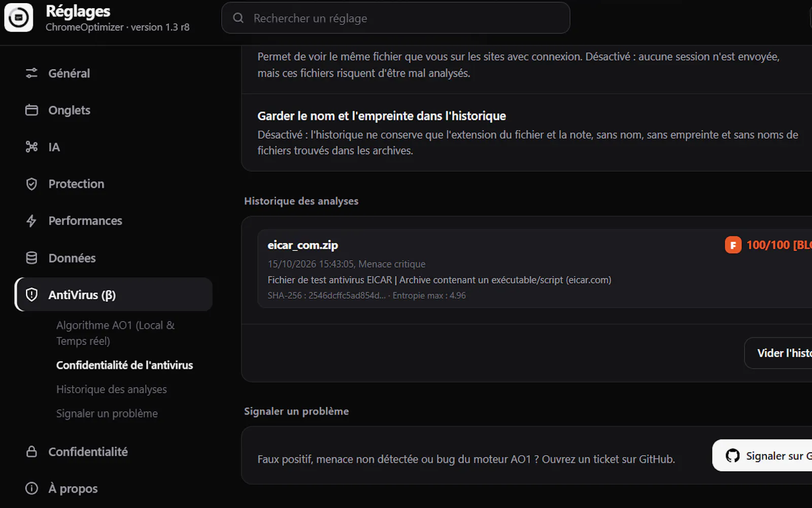Click Garder le nom et l'empreinte heading
Screen dimensions: 812x508
[x=382, y=116]
